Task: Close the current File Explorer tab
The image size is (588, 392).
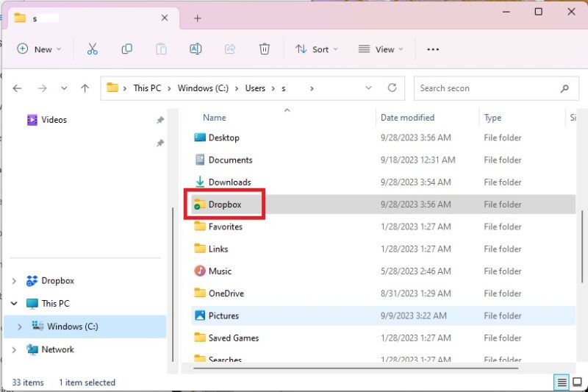Action: 164,18
